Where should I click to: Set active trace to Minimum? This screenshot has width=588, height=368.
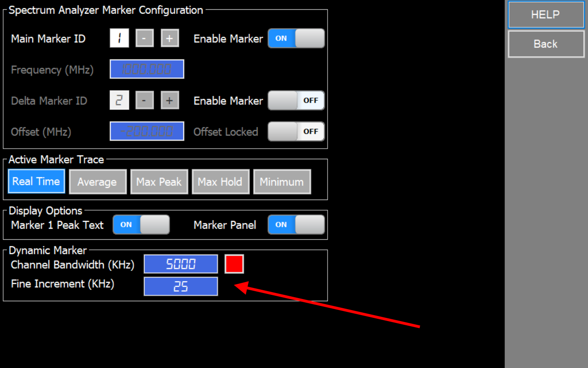282,182
